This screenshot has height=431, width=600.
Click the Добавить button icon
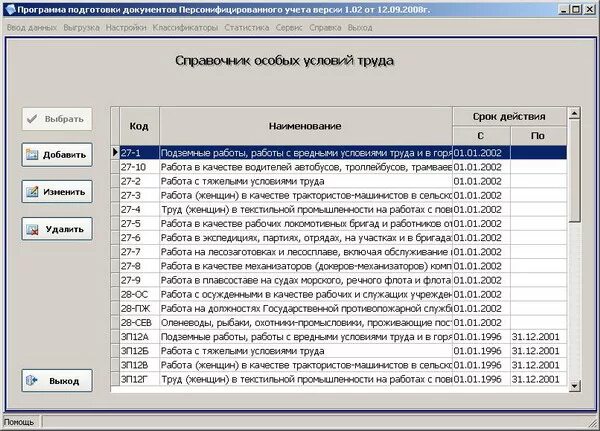click(32, 155)
